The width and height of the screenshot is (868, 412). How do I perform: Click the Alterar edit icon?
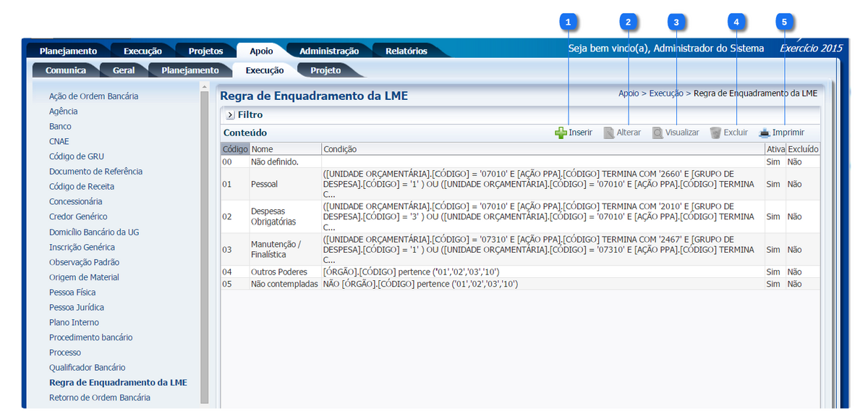click(609, 133)
